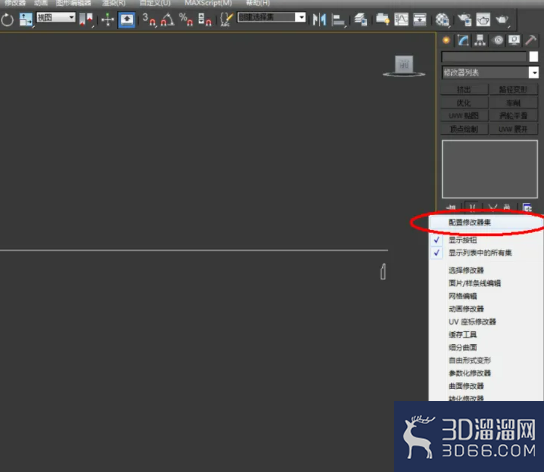Click the Make Unique icon
Viewport: 544px width, 472px height.
[x=492, y=207]
